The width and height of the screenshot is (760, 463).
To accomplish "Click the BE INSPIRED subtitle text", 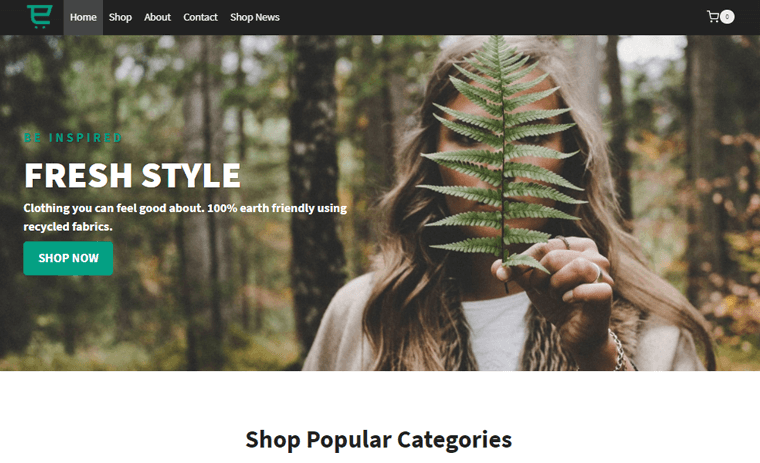I will [73, 138].
